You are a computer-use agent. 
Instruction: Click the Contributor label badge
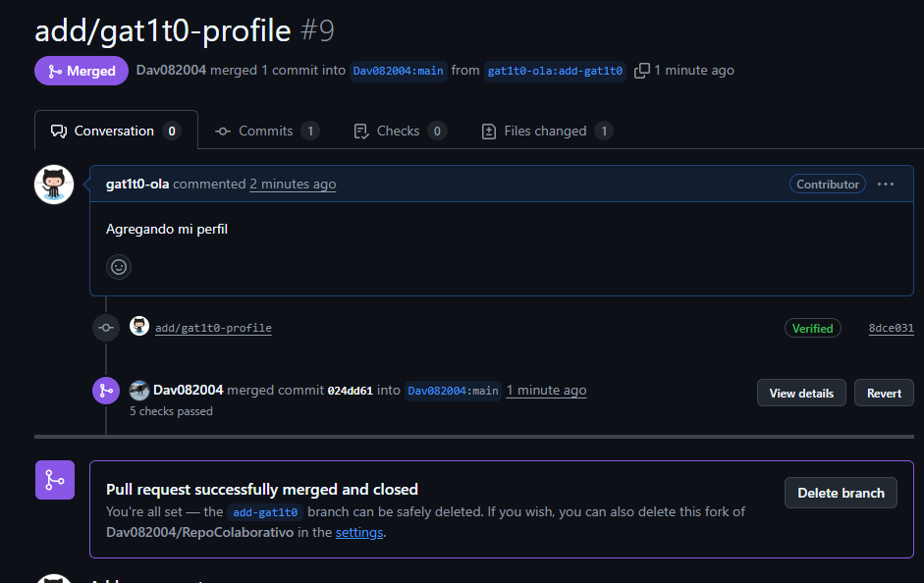(x=828, y=185)
